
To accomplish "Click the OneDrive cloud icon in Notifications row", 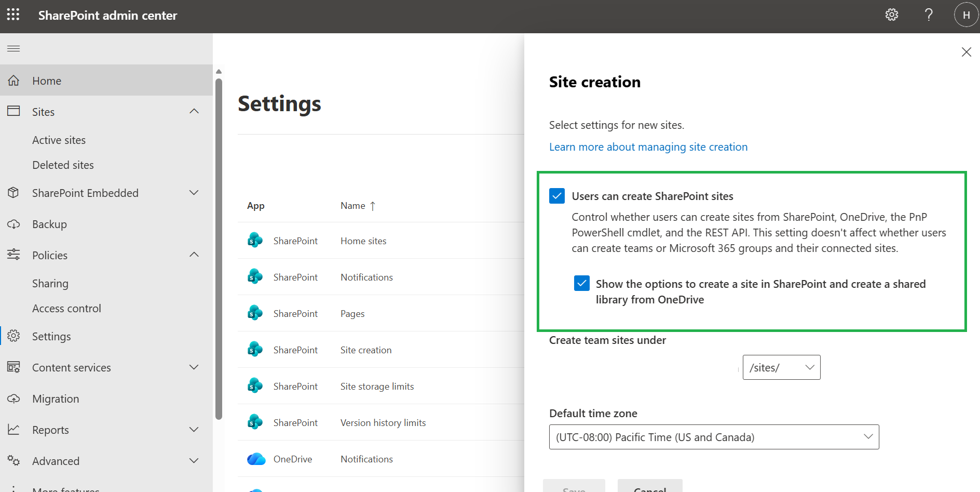I will pyautogui.click(x=256, y=459).
